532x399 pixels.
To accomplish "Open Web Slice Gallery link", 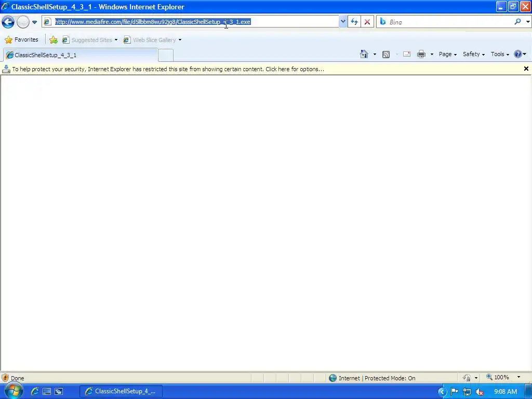I will pyautogui.click(x=150, y=39).
